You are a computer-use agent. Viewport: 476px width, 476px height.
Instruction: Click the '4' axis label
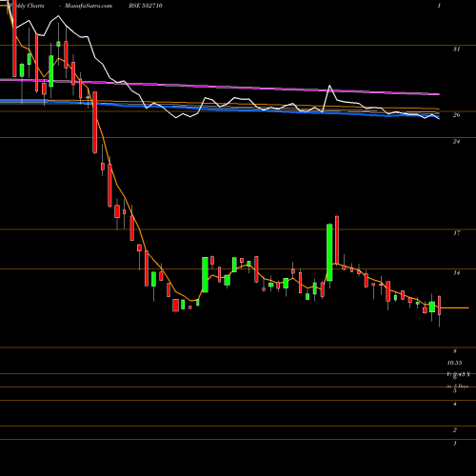pyautogui.click(x=455, y=405)
